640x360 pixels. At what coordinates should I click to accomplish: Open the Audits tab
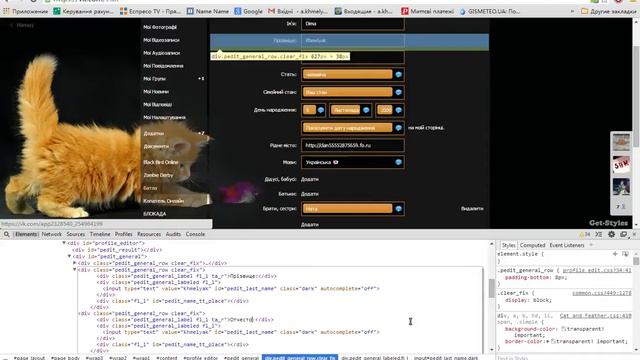pyautogui.click(x=173, y=234)
